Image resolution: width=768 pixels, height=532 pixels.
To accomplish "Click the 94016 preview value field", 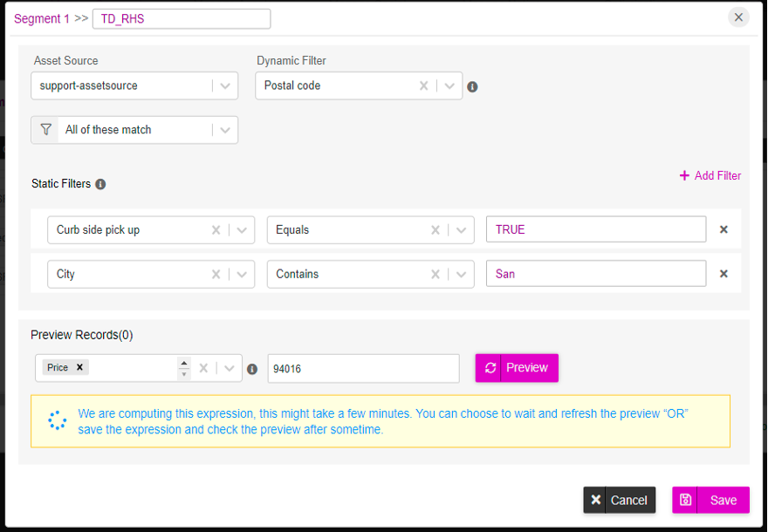I will pos(363,369).
